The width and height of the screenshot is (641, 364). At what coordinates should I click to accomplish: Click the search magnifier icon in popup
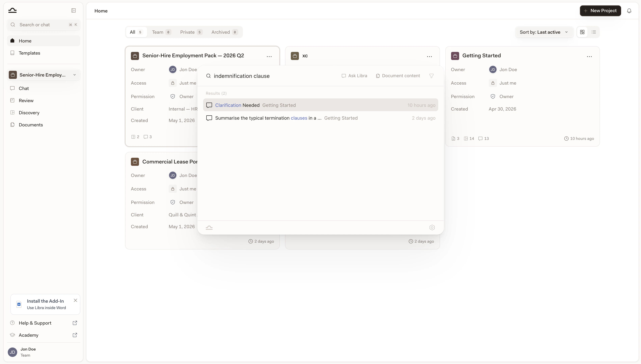tap(208, 76)
